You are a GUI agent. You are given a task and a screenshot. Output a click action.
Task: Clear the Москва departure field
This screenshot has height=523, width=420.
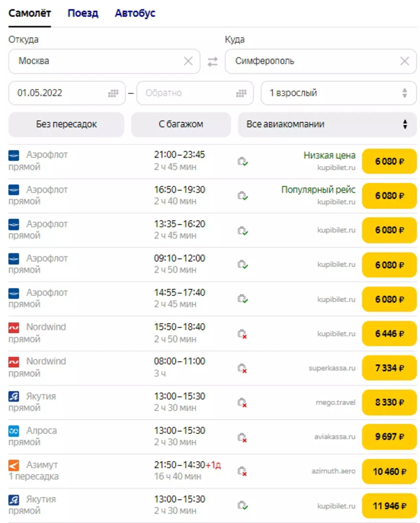pos(188,61)
